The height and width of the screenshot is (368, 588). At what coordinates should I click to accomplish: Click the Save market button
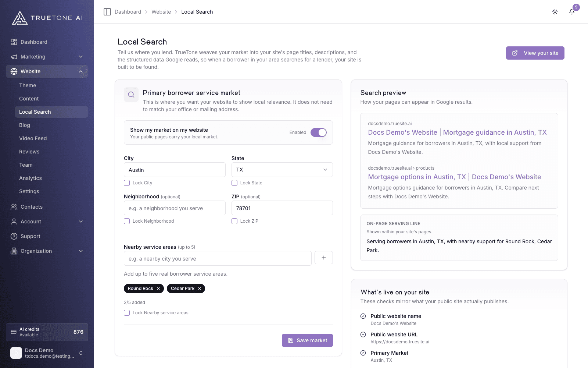pos(307,340)
